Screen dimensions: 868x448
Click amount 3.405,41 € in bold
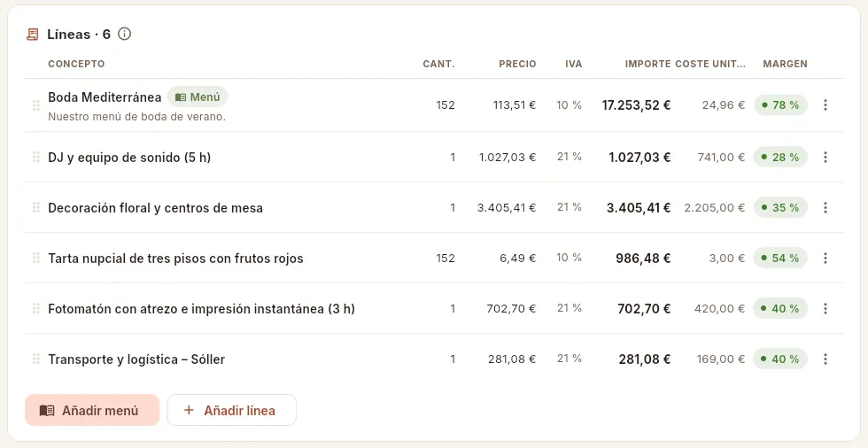pyautogui.click(x=639, y=208)
